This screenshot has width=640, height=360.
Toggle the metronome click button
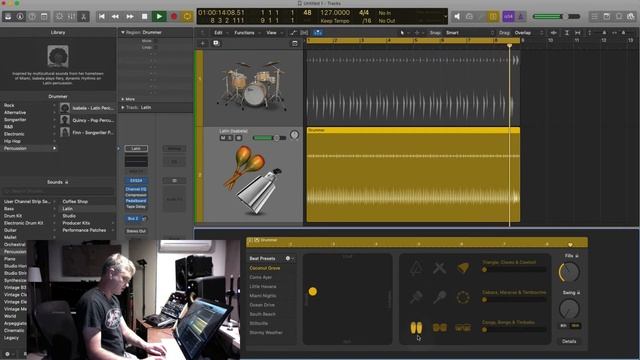pyautogui.click(x=521, y=16)
